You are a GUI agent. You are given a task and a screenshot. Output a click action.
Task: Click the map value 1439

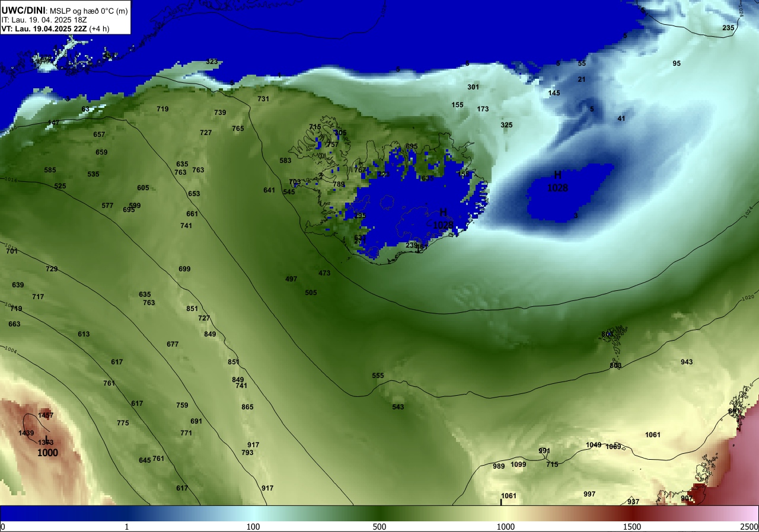26,434
